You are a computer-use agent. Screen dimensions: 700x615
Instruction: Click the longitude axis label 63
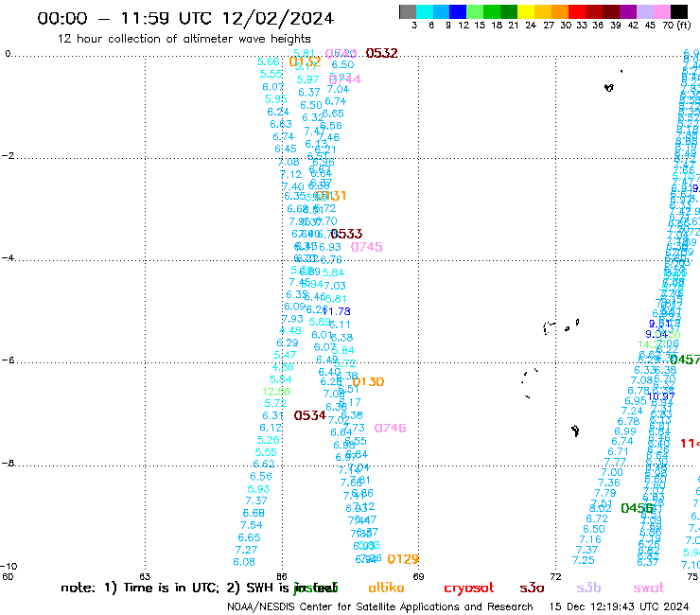(x=145, y=576)
